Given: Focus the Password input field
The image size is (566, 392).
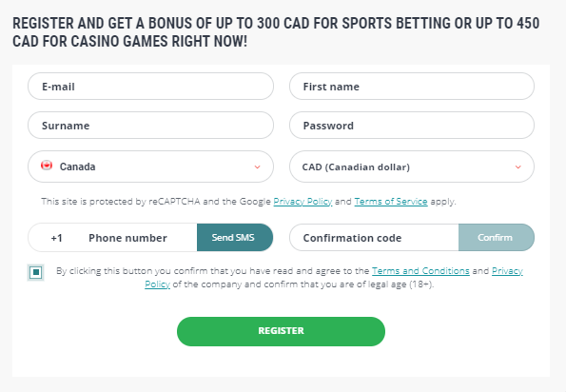Looking at the screenshot, I should (412, 126).
